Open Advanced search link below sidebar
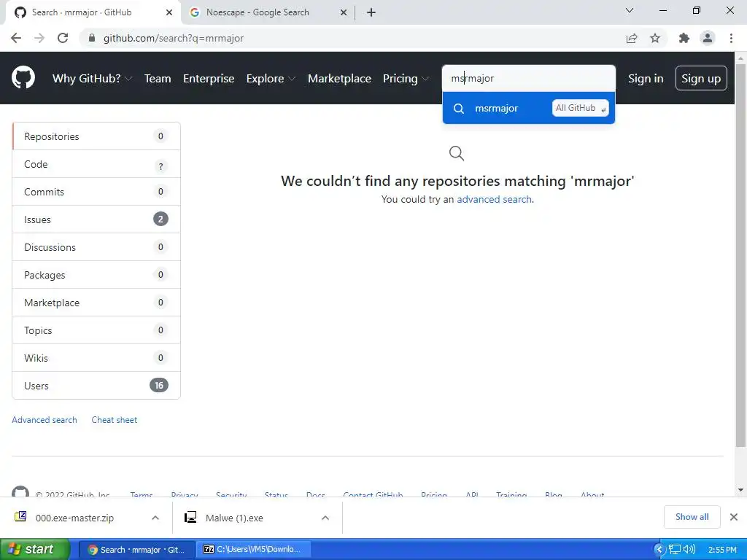This screenshot has width=747, height=560. pos(44,419)
